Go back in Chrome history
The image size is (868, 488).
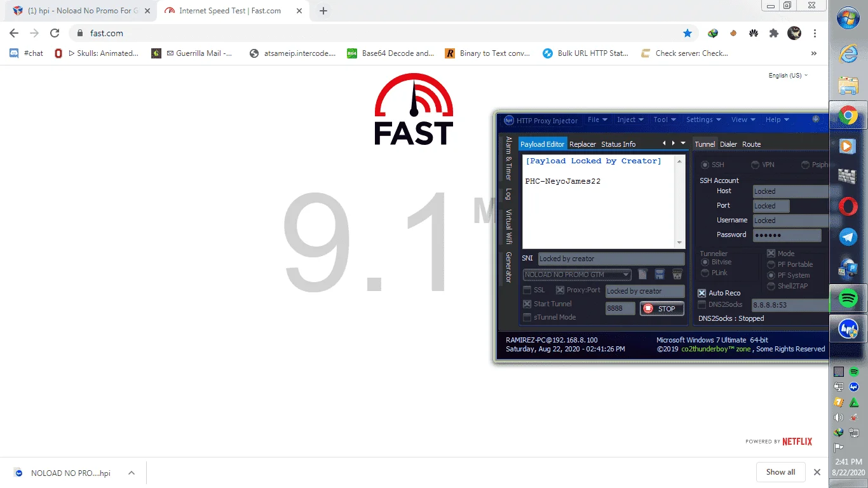click(14, 33)
